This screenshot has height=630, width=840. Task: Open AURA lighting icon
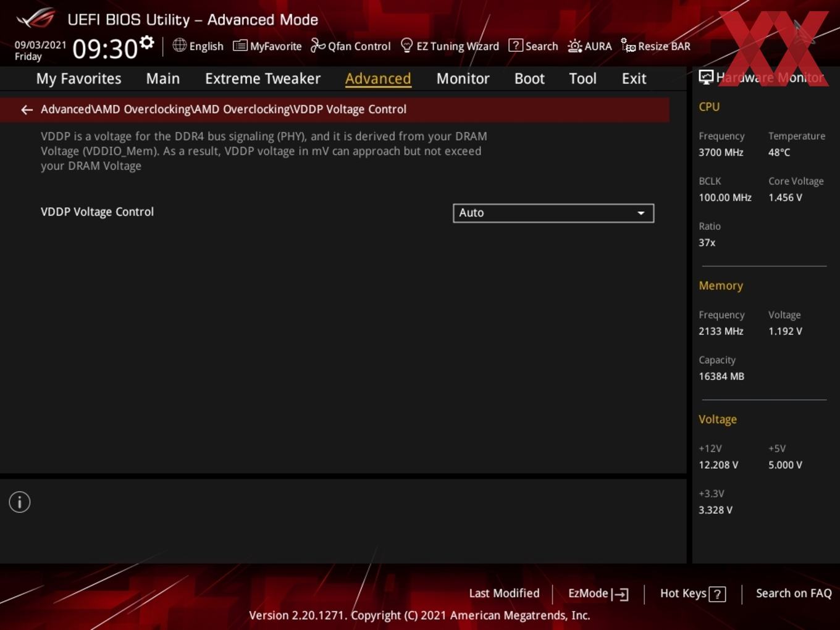click(574, 46)
